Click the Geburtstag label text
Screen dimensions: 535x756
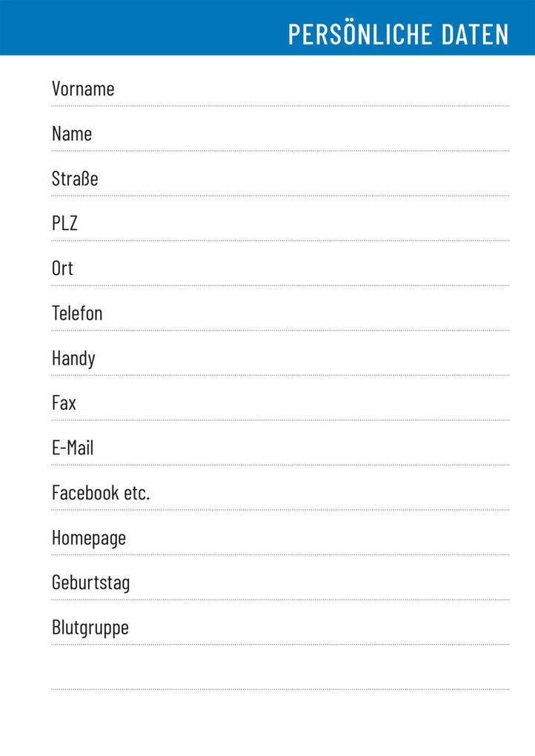click(x=90, y=583)
